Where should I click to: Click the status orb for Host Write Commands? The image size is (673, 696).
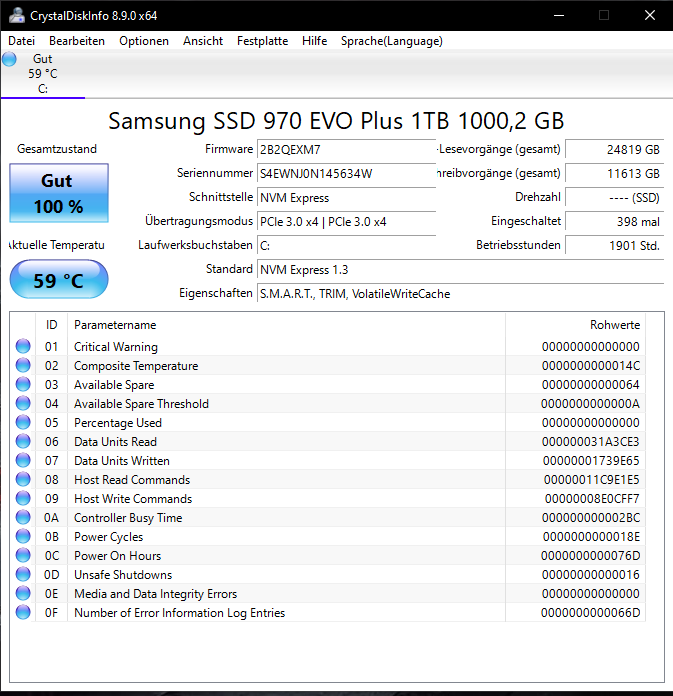tap(23, 498)
